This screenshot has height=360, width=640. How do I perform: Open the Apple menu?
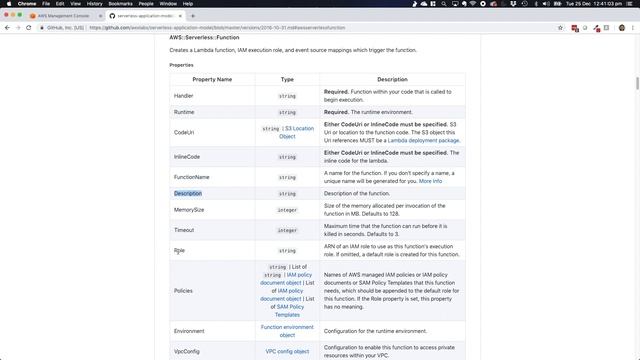(x=9, y=4)
